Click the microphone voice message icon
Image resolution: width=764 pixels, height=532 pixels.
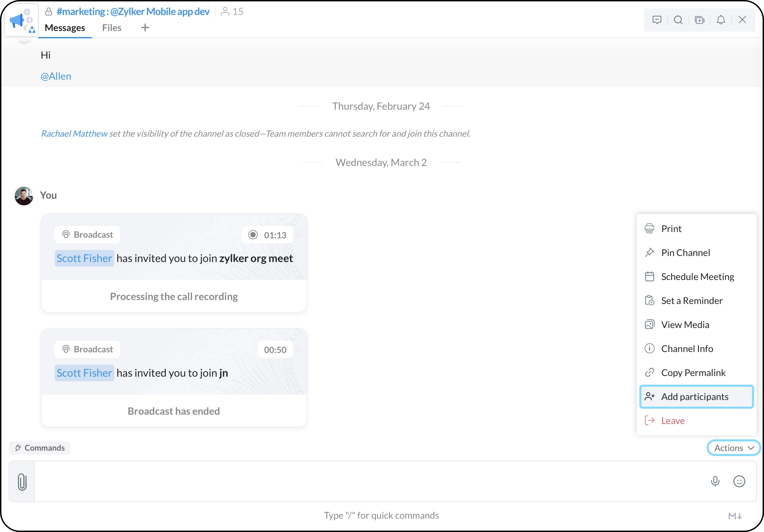715,481
